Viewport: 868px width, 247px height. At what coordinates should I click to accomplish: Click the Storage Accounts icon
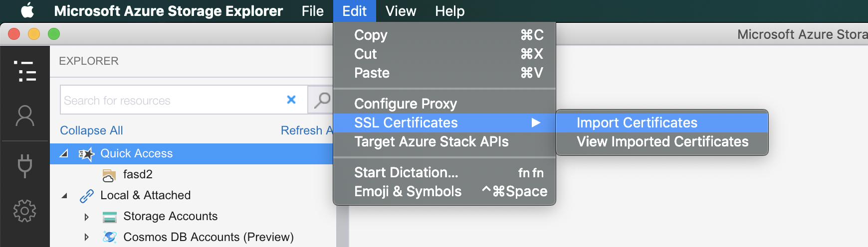(x=109, y=217)
